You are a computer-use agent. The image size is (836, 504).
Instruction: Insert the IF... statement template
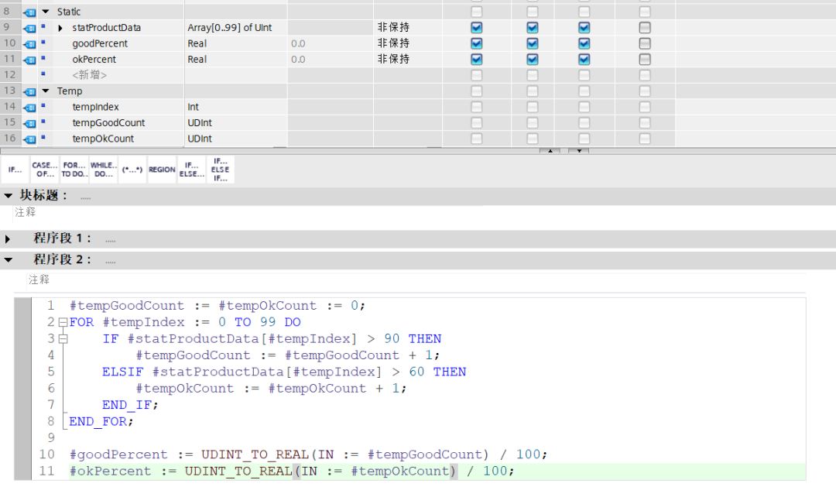(x=15, y=170)
